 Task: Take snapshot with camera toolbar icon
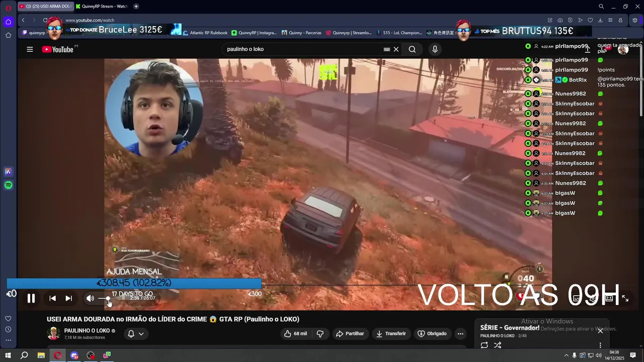560,20
